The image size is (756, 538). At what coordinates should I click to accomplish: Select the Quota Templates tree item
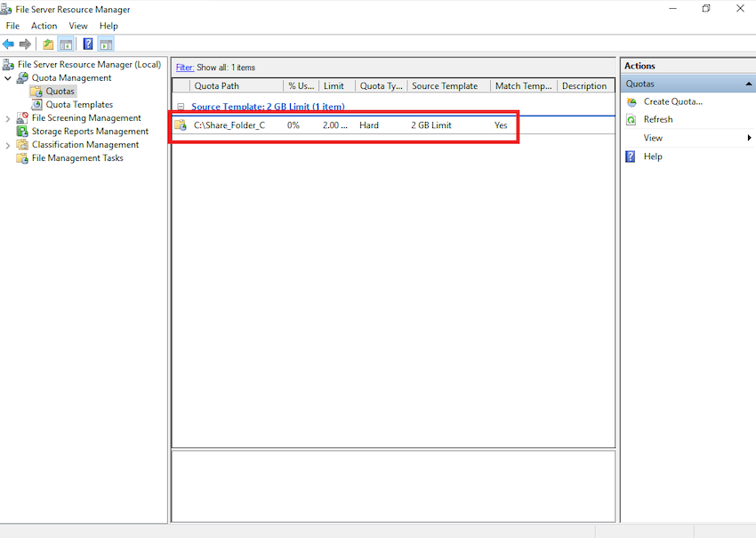78,104
